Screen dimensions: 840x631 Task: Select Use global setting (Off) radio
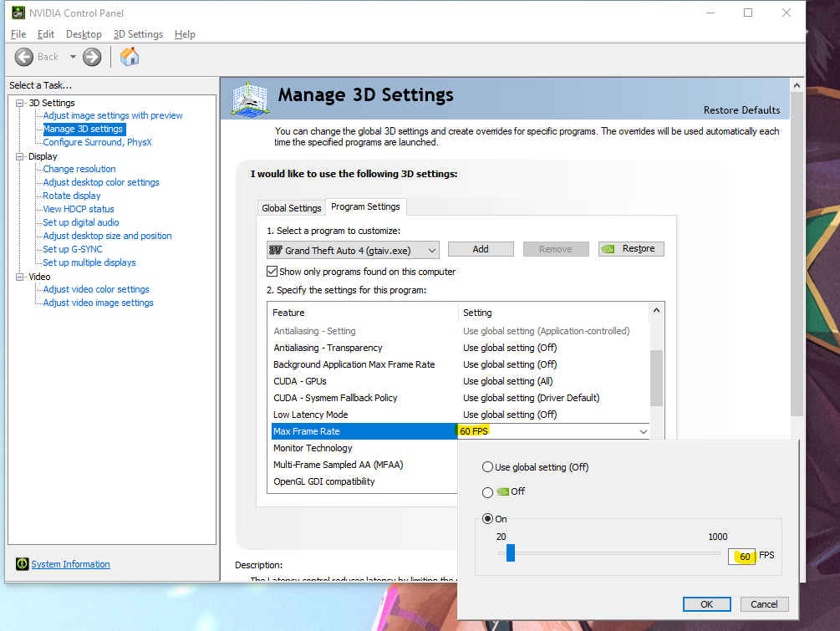tap(487, 467)
